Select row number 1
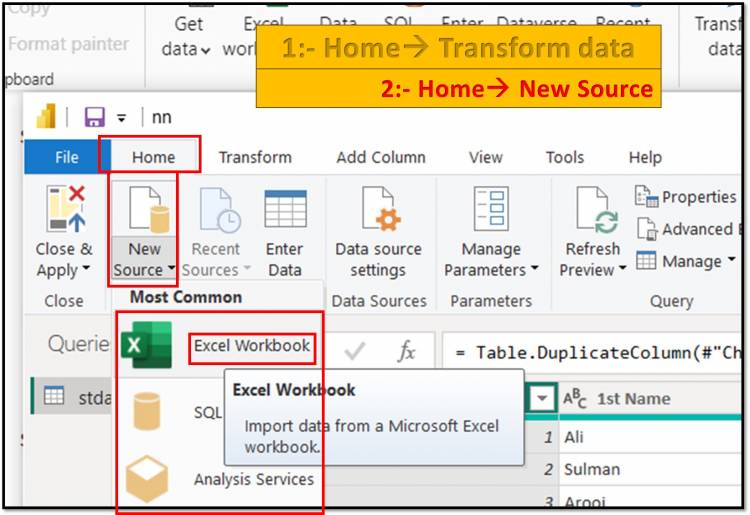The image size is (750, 515). (549, 437)
